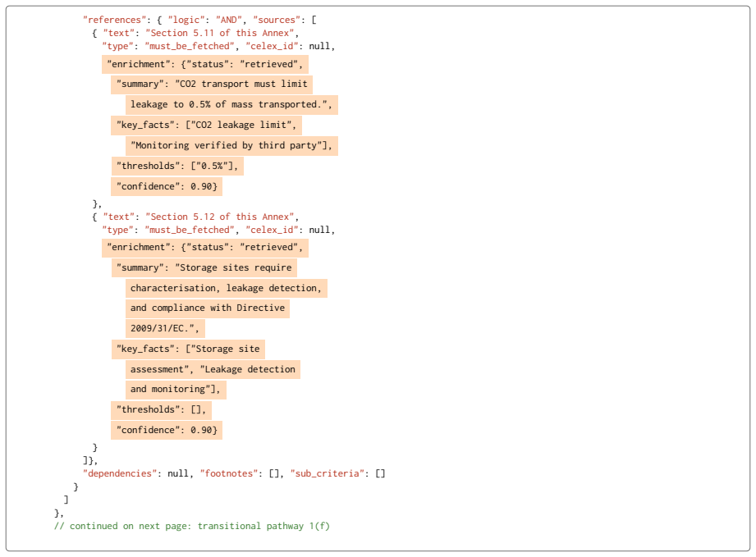
Task: Select the thresholds line containing "0.5%"
Action: [177, 167]
